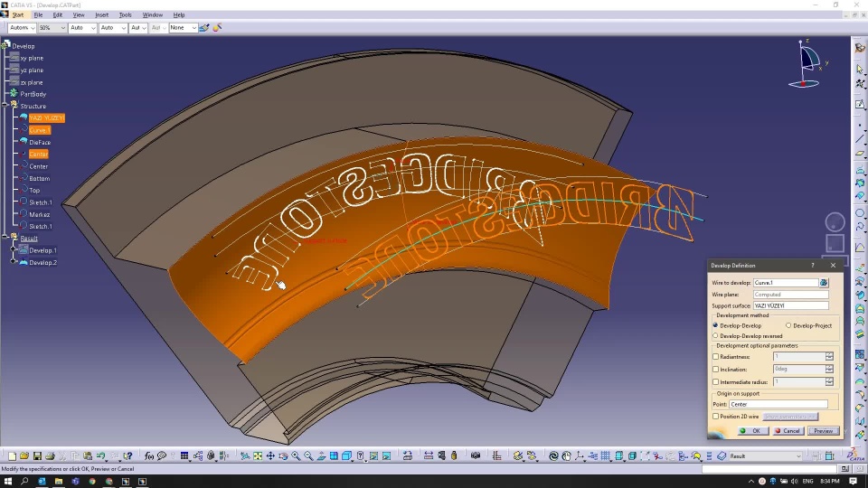Check the Position 2D wire box
868x488 pixels.
(716, 417)
